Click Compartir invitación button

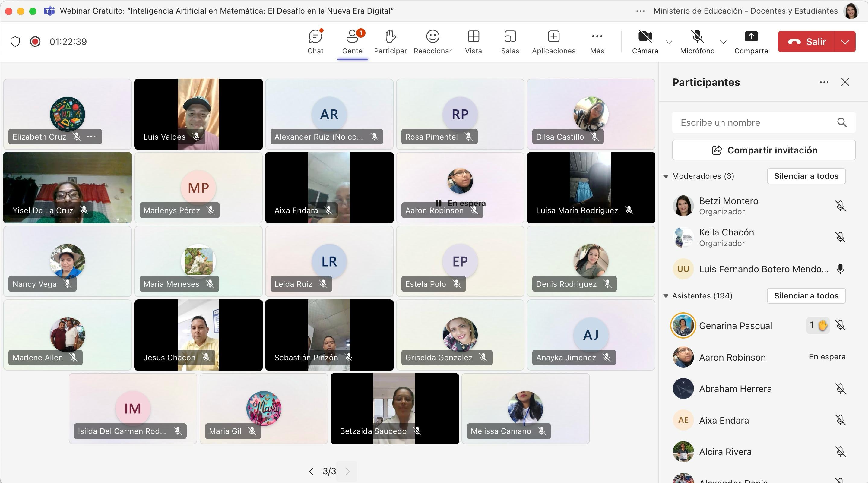764,150
